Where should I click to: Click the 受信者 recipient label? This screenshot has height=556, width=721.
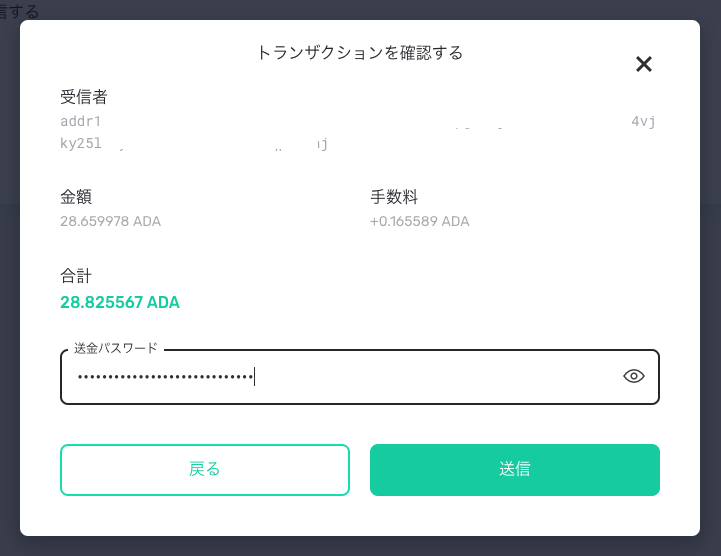click(84, 97)
